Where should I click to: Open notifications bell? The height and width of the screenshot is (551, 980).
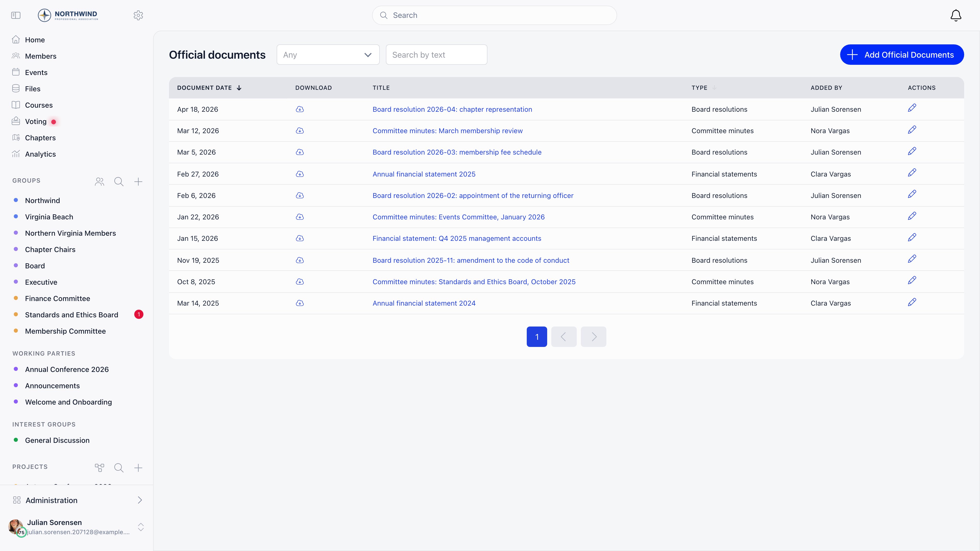point(956,15)
